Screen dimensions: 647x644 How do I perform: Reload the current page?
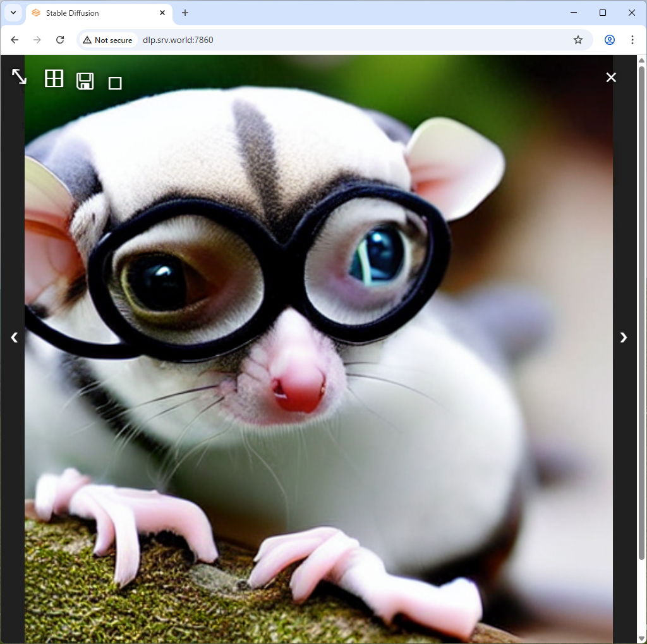(60, 40)
